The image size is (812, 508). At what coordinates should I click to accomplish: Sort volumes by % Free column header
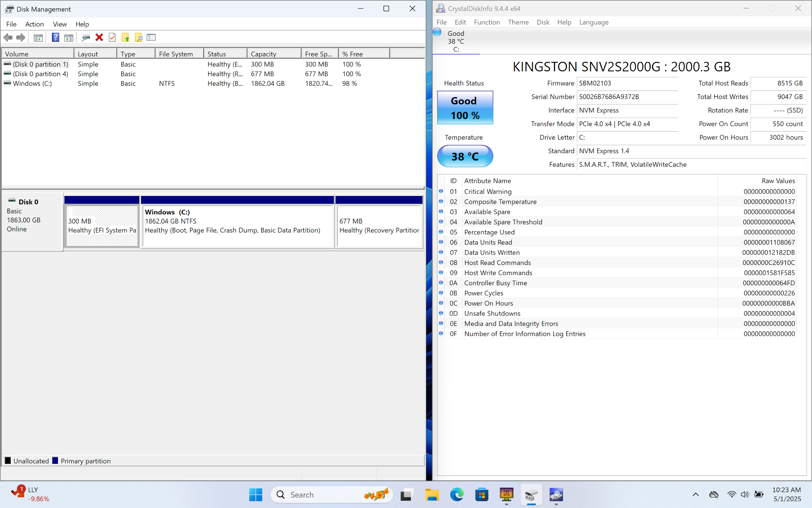tap(364, 54)
